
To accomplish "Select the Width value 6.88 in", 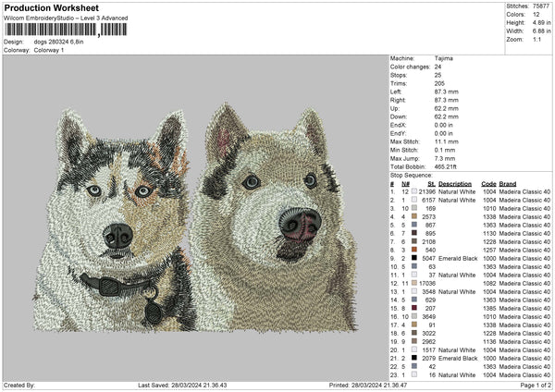I will 541,31.
